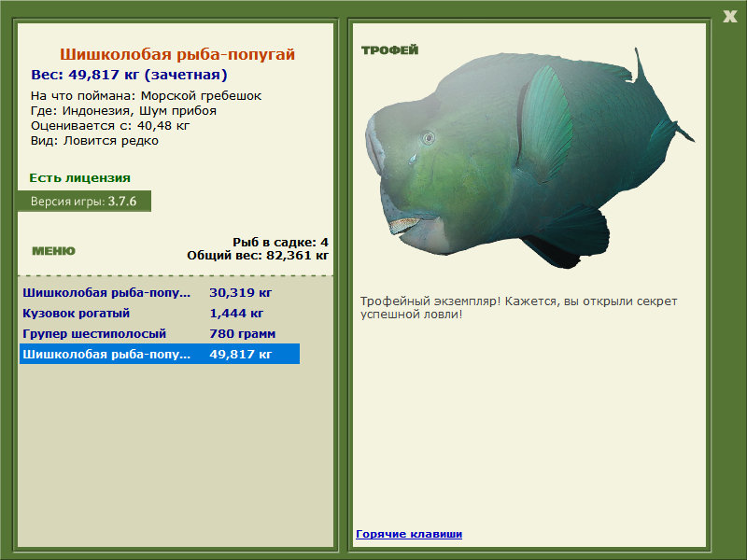Viewport: 747px width, 560px height.
Task: Click the На что поймана: Морской гребешок line
Action: pos(146,96)
